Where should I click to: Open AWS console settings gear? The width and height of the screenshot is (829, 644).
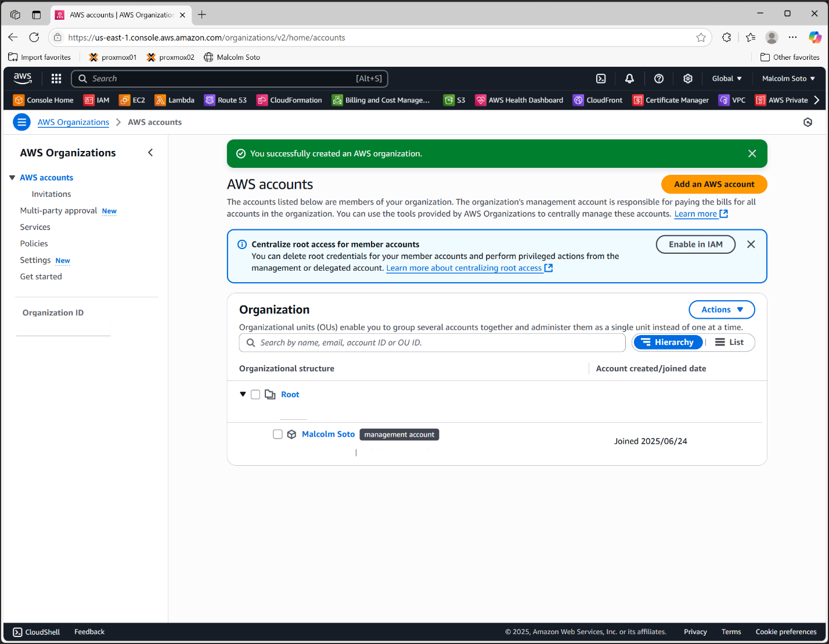coord(687,78)
